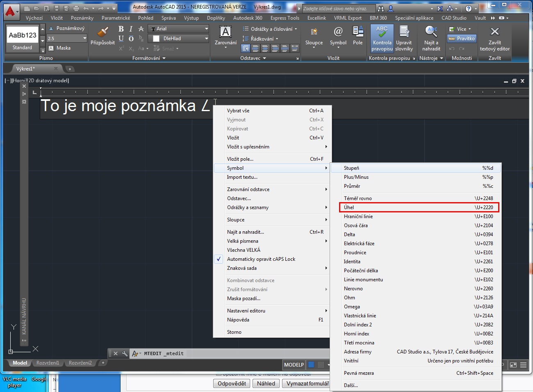Click the Odpovědět button at bottom
Screen dimensions: 533x392
pos(232,383)
